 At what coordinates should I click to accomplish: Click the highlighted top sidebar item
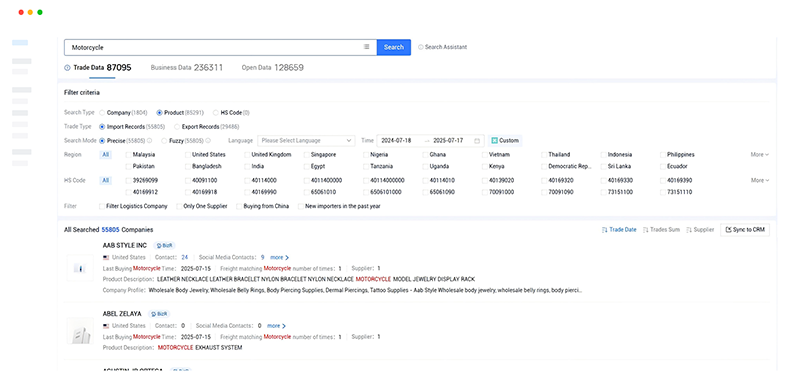[x=20, y=42]
